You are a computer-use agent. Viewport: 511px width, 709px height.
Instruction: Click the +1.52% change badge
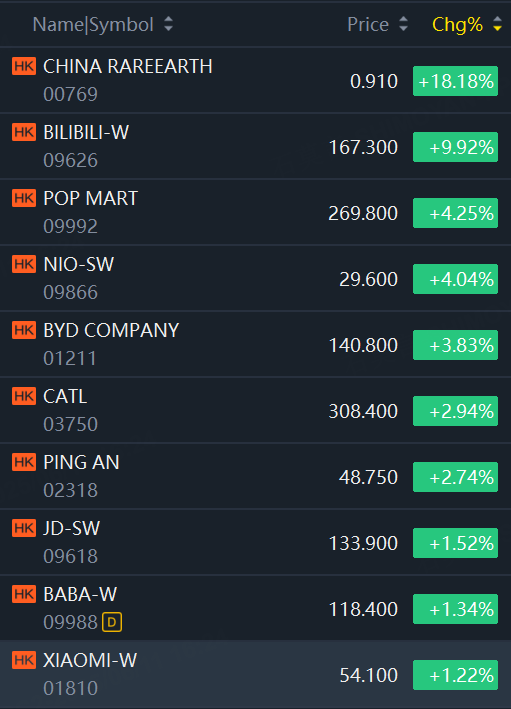tap(455, 544)
